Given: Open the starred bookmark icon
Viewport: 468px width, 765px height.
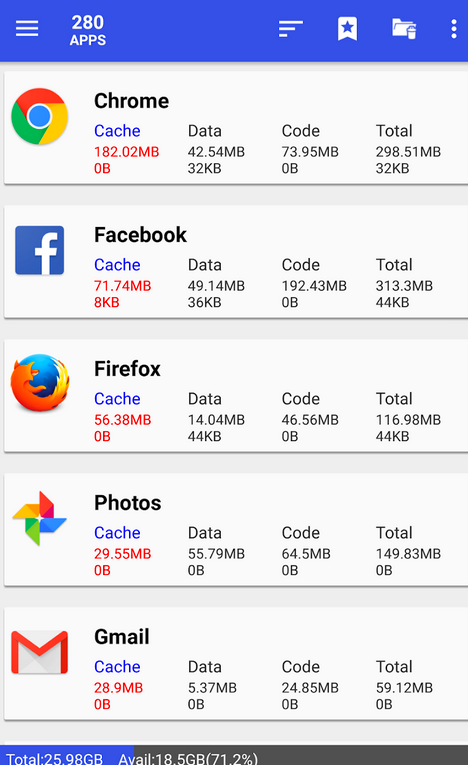Looking at the screenshot, I should pyautogui.click(x=347, y=29).
